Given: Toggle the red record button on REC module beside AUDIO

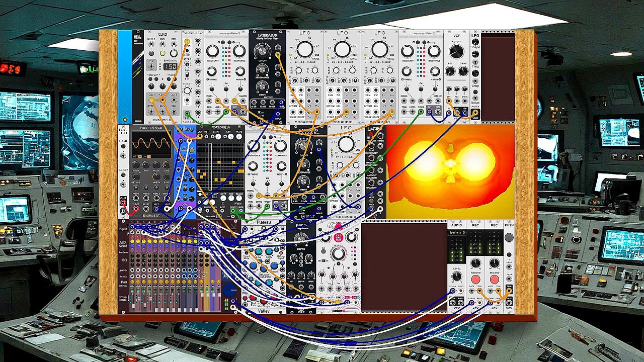Looking at the screenshot, I should 475,279.
